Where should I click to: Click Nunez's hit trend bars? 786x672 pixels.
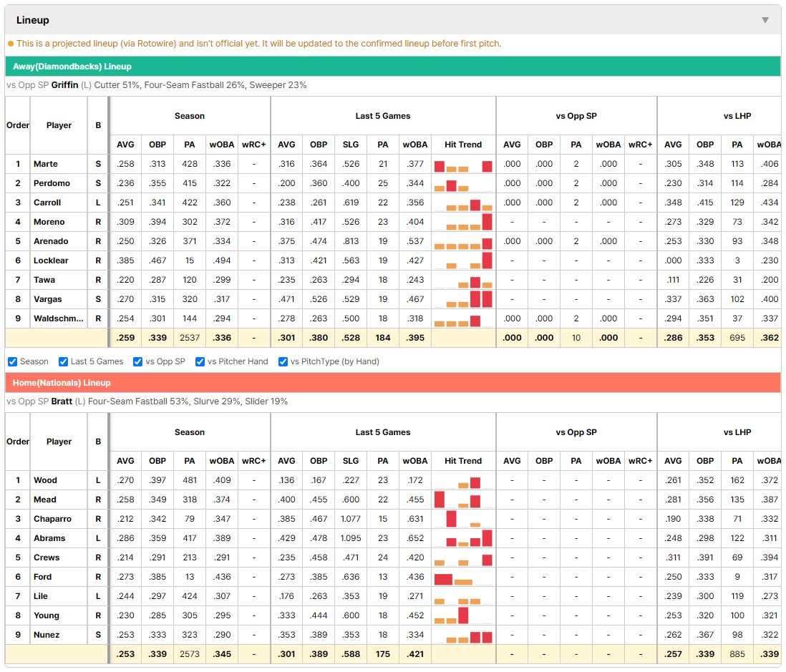pyautogui.click(x=463, y=636)
